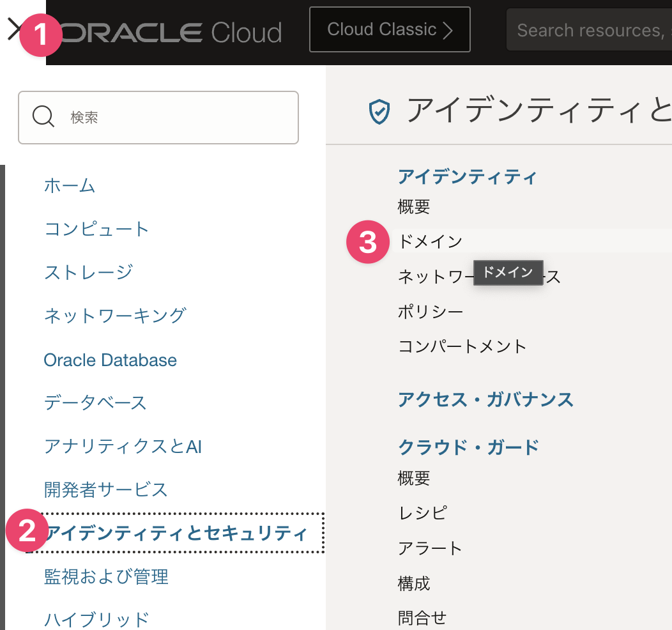Screen dimensions: 672x630
Task: Open the コンピュート menu category
Action: [96, 229]
